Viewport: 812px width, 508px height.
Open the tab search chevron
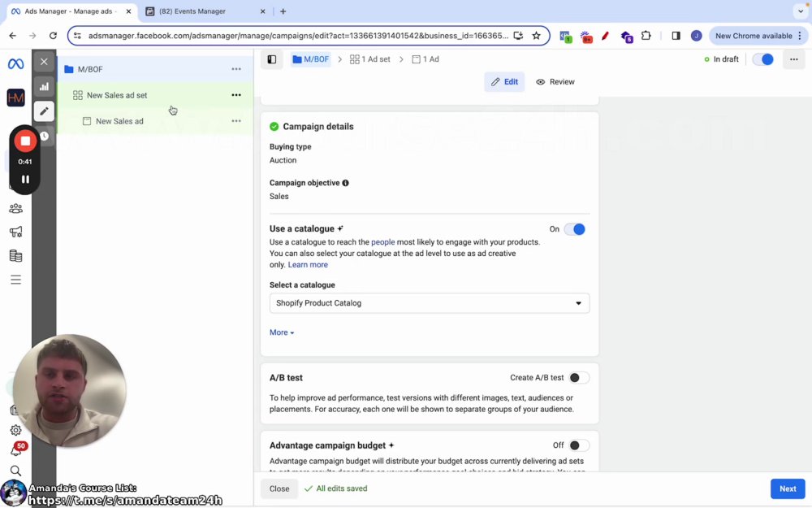click(x=800, y=11)
